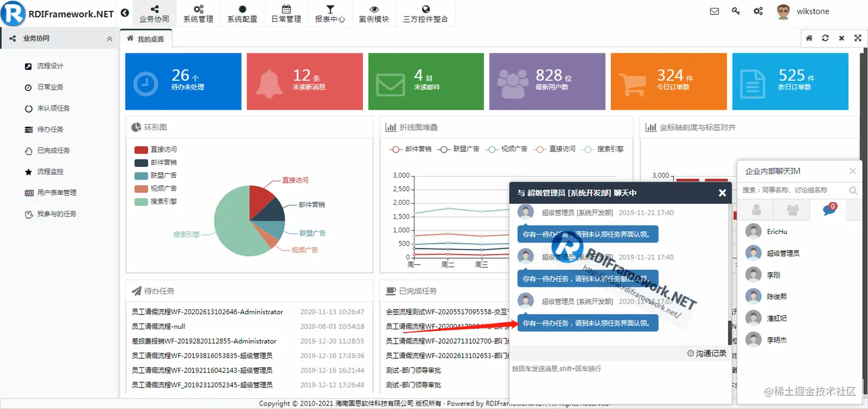The height and width of the screenshot is (409, 868).
Task: Open the wikstone username menu
Action: (x=813, y=11)
